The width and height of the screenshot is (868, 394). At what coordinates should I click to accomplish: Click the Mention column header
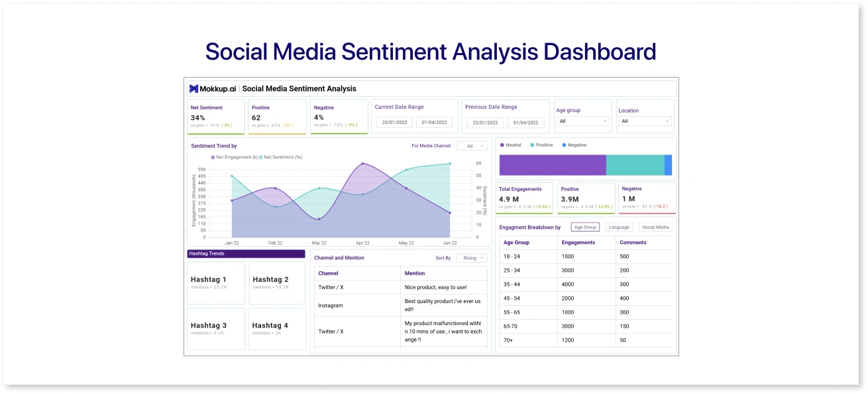(444, 273)
